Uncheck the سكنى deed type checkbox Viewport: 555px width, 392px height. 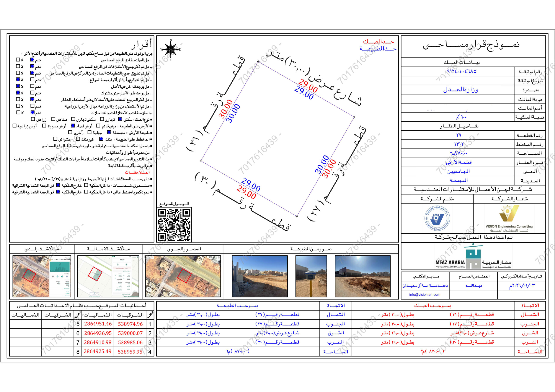120,119
